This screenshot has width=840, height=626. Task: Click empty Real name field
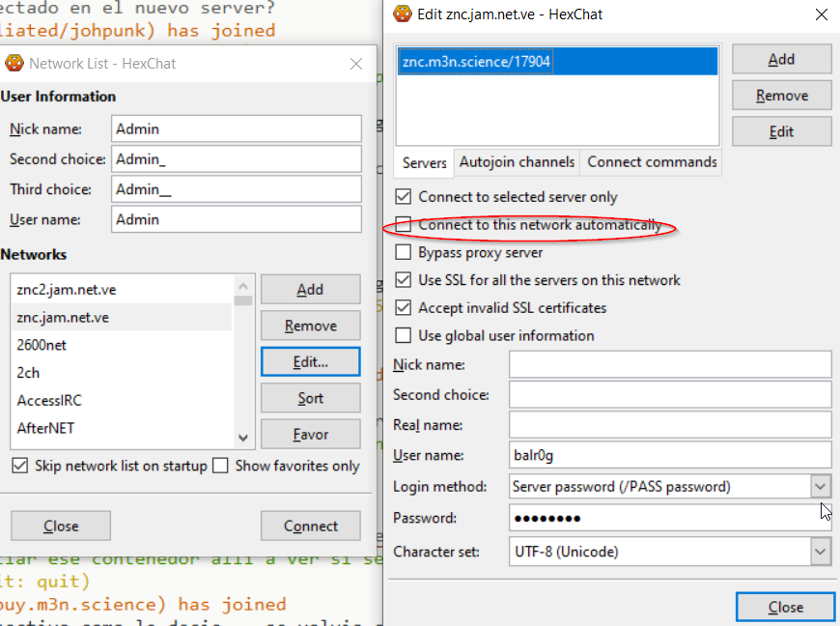point(670,424)
